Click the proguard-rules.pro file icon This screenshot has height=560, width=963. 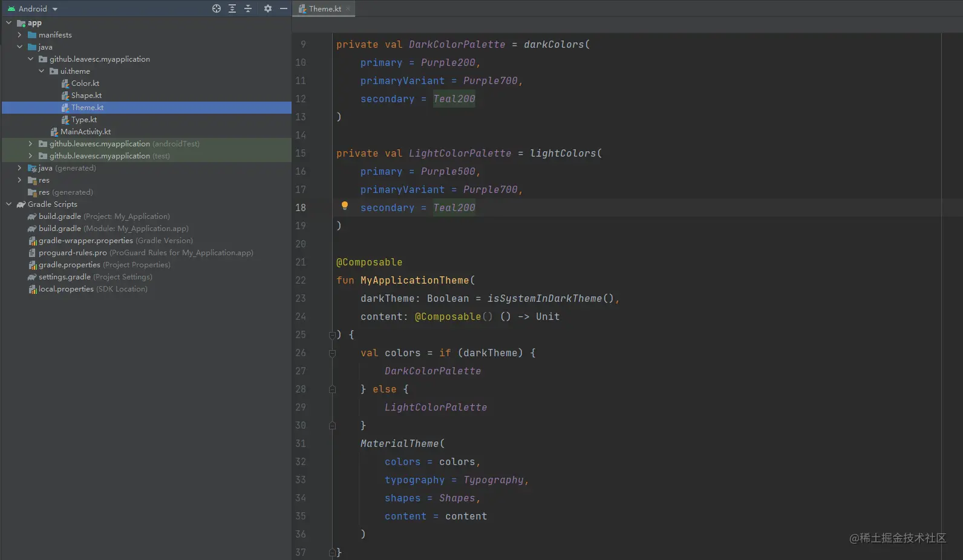coord(32,253)
